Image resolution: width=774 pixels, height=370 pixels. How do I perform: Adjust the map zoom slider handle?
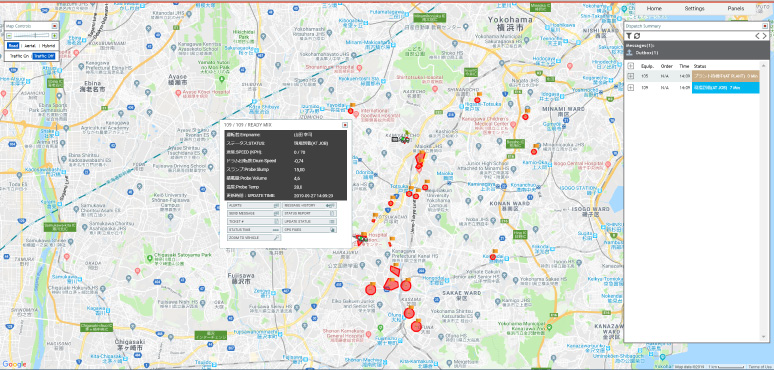pos(35,36)
